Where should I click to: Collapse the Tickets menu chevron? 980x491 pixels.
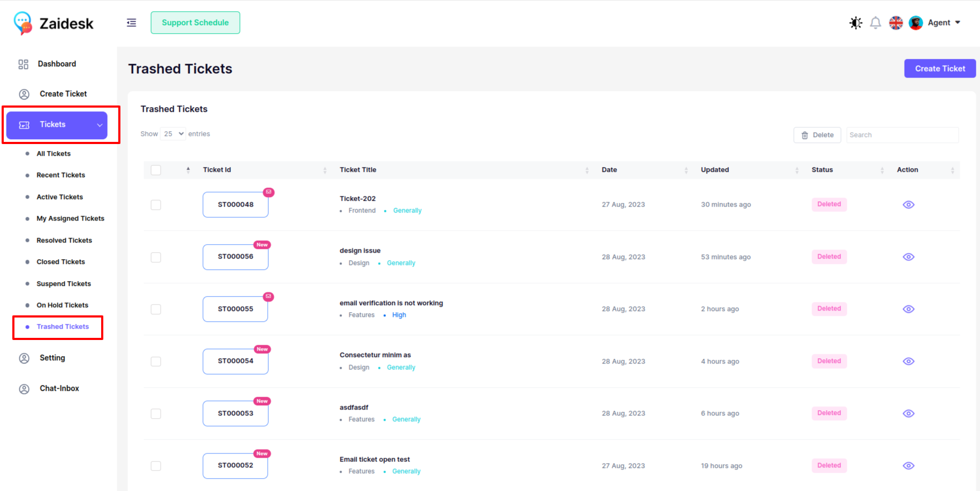pos(100,125)
